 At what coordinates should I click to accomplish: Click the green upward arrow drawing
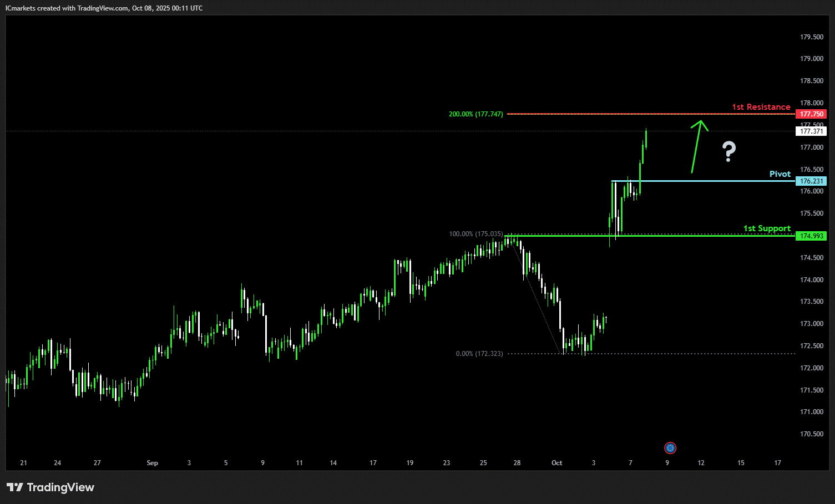point(697,146)
